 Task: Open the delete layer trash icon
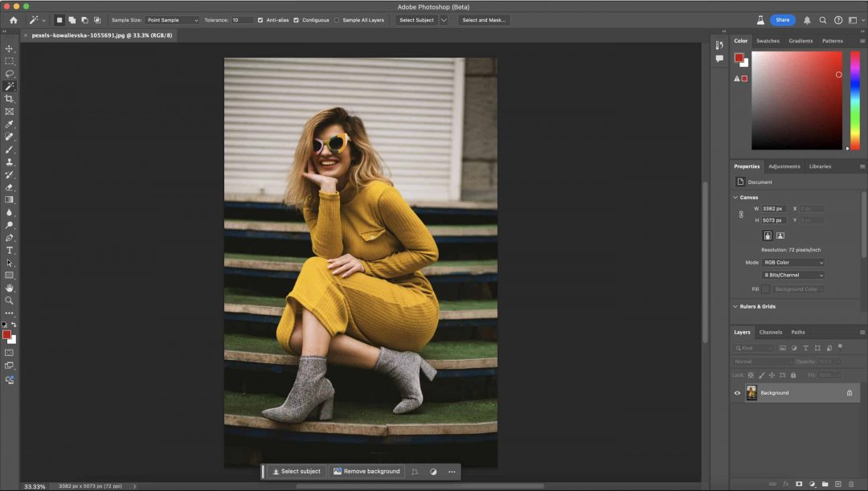(851, 484)
